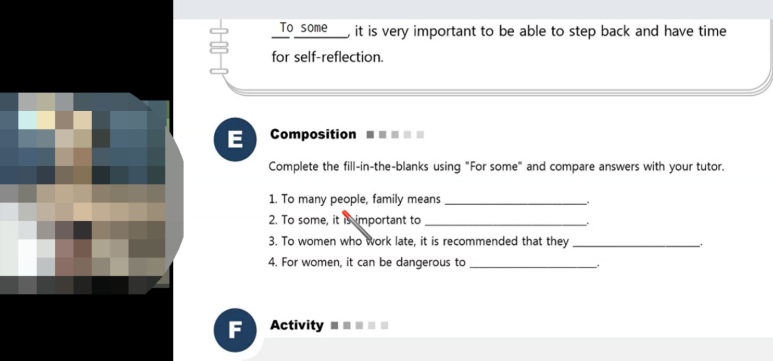Image resolution: width=773 pixels, height=361 pixels.
Task: Click sentence 3 'To women who work late'
Action: 419,242
